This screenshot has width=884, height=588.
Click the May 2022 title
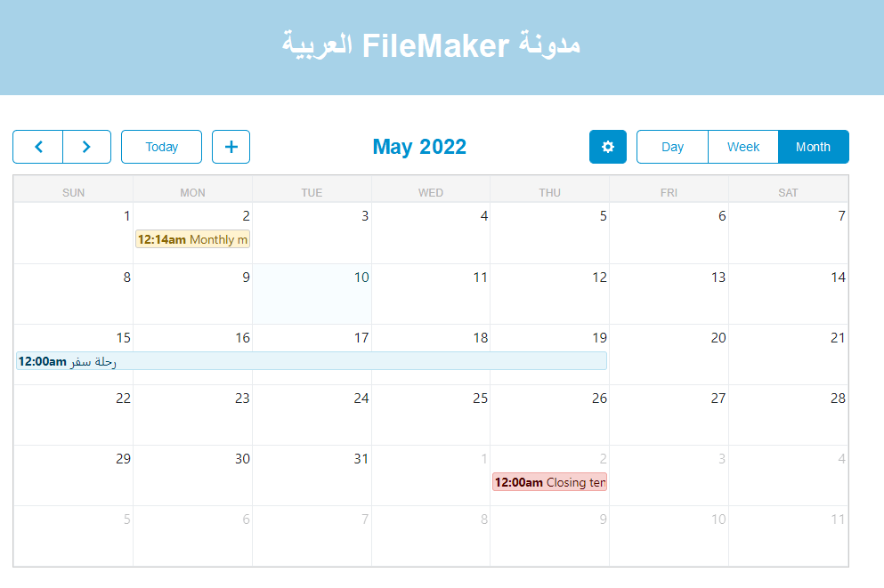[419, 147]
